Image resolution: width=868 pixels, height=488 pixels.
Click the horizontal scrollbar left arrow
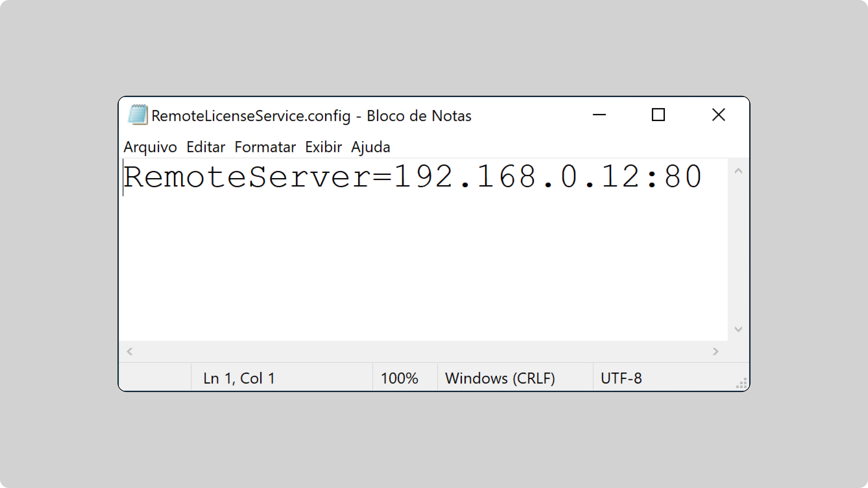click(130, 351)
